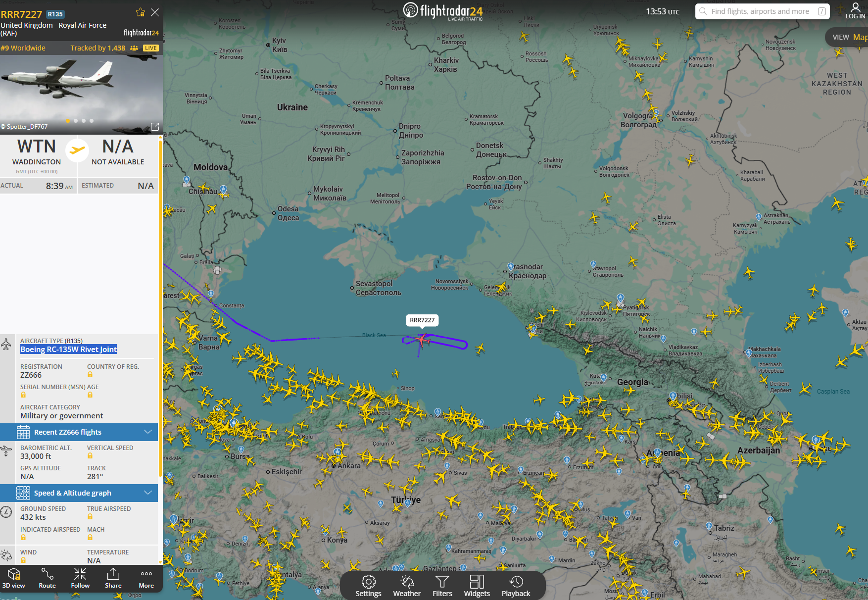Click the '#9 Worldwide' ranking text

coord(23,48)
